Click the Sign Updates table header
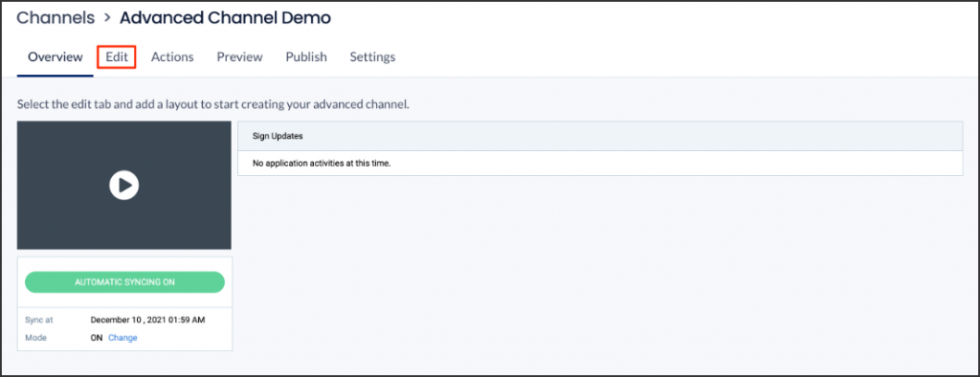 click(x=600, y=136)
